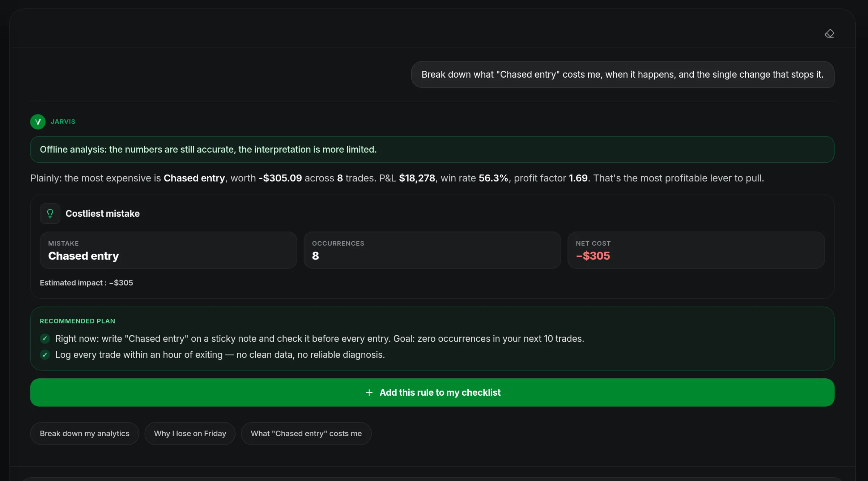Open the Net Cost -$305 card

(x=696, y=250)
